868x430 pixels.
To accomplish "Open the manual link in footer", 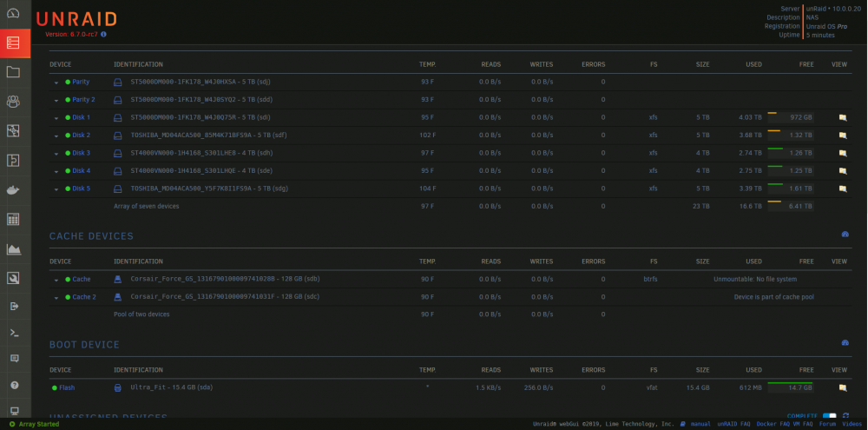I will click(x=700, y=424).
